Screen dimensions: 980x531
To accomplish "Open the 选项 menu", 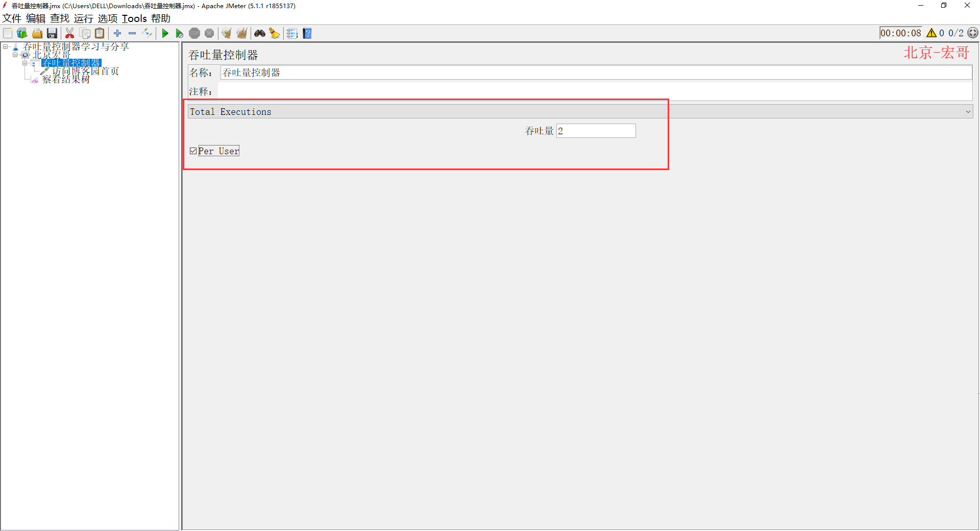I will coord(108,18).
